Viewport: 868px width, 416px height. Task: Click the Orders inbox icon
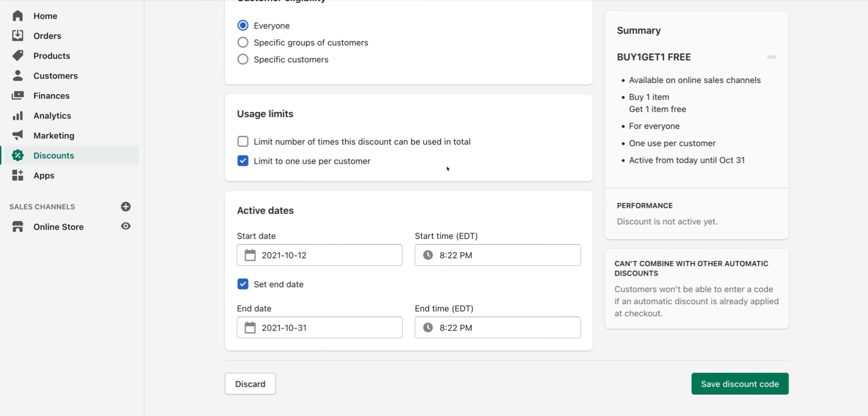[x=18, y=35]
